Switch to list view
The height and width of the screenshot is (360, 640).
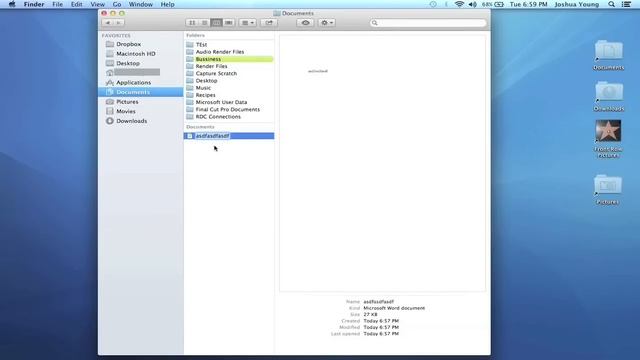204,23
